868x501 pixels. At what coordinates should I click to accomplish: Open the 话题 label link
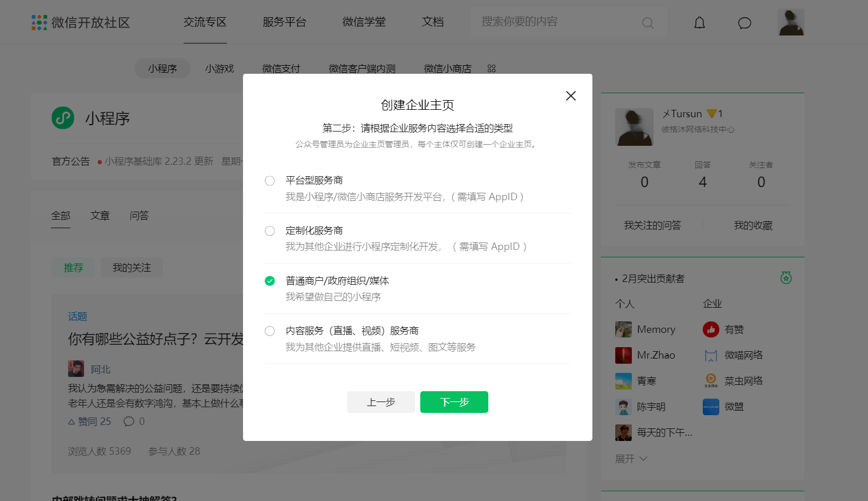pos(78,316)
